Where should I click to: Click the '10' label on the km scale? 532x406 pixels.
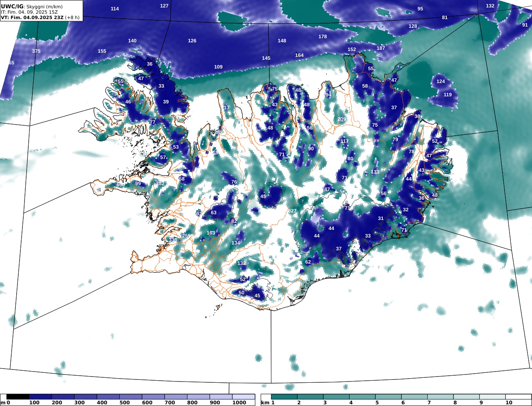509,403
